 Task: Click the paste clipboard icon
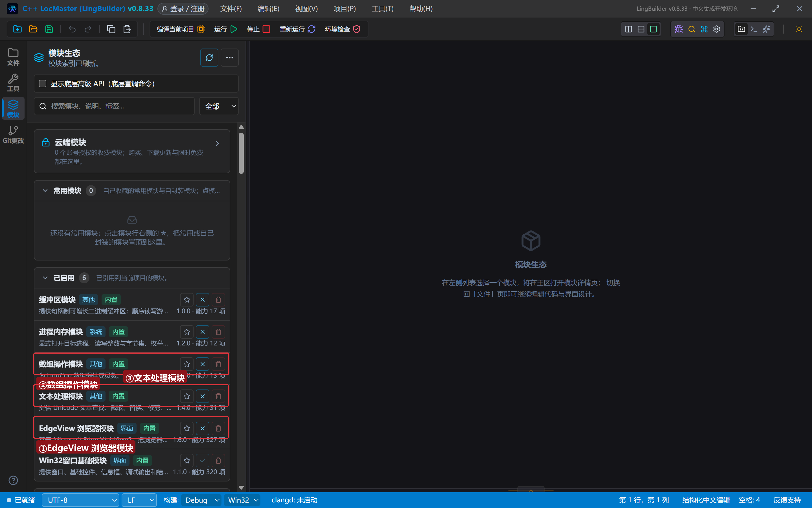click(127, 29)
